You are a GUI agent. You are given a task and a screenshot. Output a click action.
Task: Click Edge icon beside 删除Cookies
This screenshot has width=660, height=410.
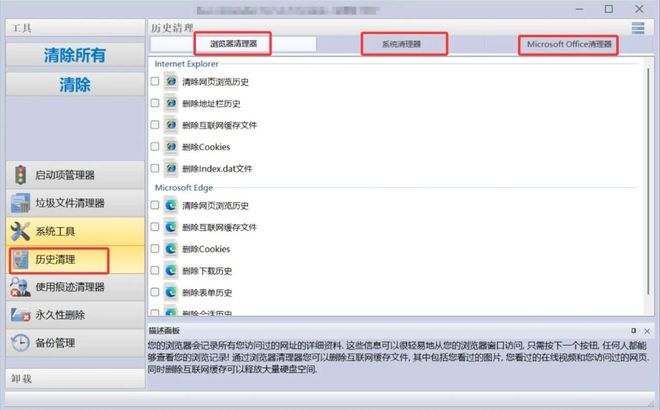coord(170,249)
